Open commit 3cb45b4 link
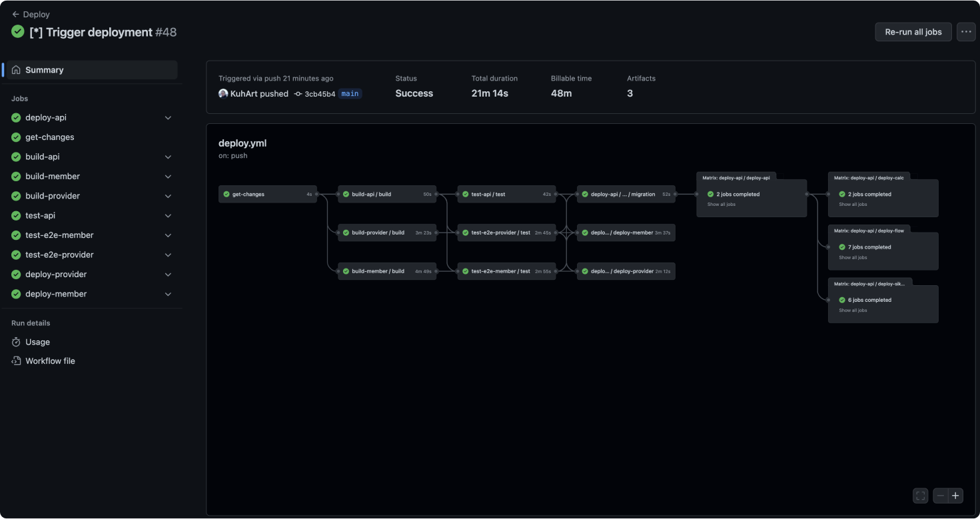980x519 pixels. pyautogui.click(x=319, y=94)
